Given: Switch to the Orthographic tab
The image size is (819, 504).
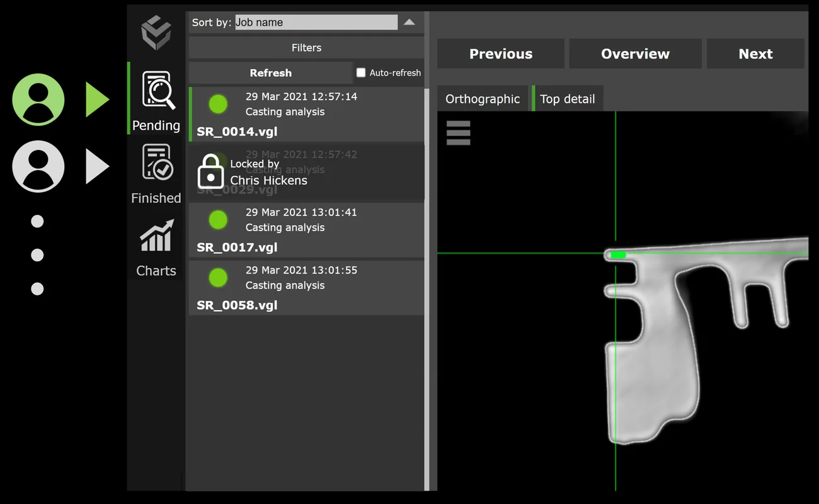Looking at the screenshot, I should point(483,99).
